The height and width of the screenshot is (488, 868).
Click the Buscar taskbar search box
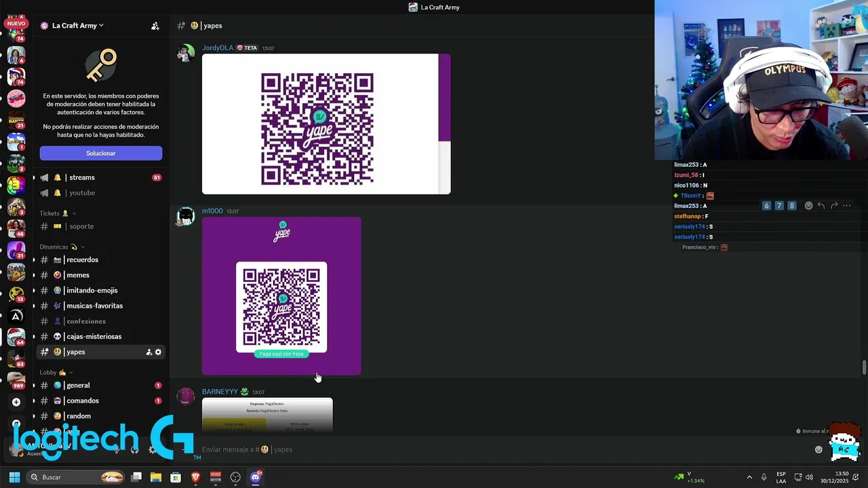[76, 477]
